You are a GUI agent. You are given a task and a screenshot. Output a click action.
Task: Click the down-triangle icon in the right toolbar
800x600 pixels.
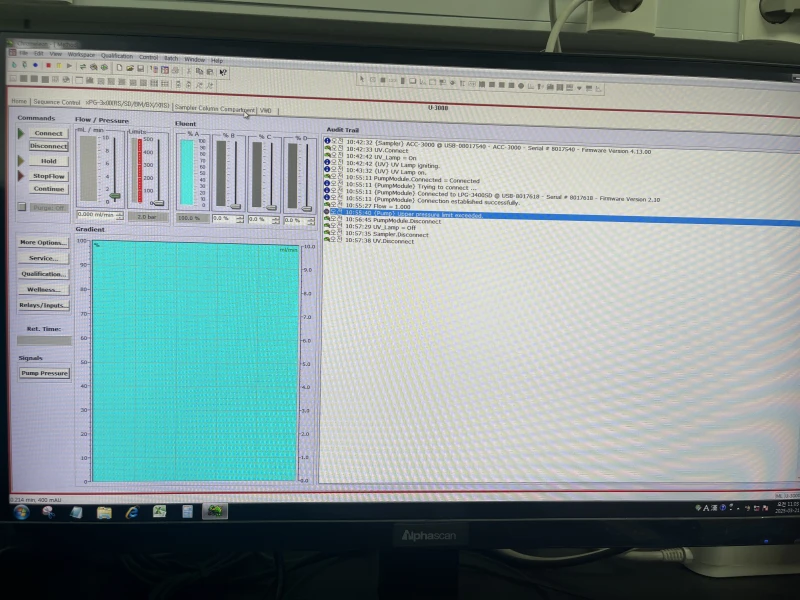[x=579, y=88]
